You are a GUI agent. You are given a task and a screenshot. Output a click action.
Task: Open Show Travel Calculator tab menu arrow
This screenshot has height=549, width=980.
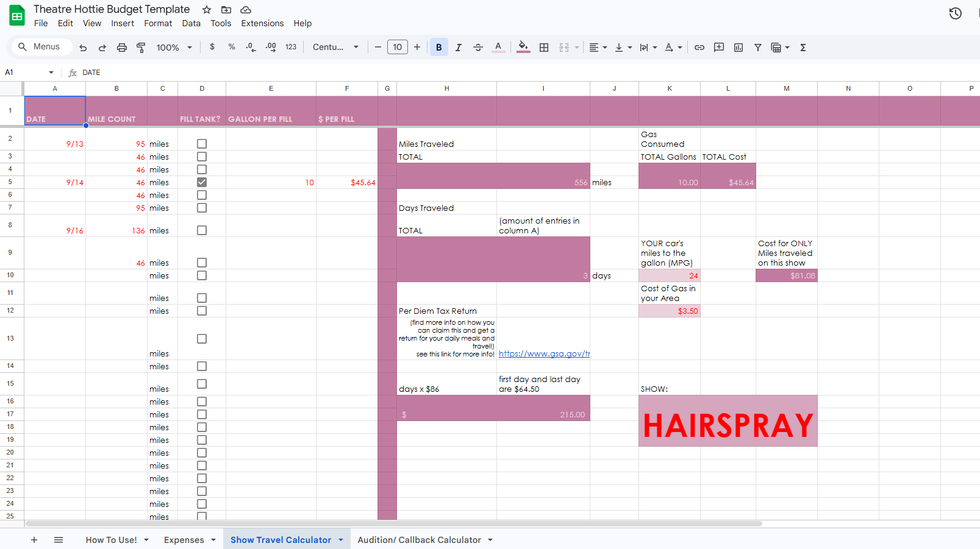341,540
